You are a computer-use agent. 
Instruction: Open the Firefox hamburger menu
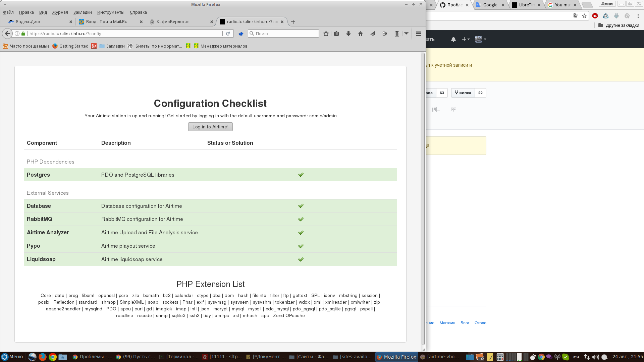[x=418, y=34]
